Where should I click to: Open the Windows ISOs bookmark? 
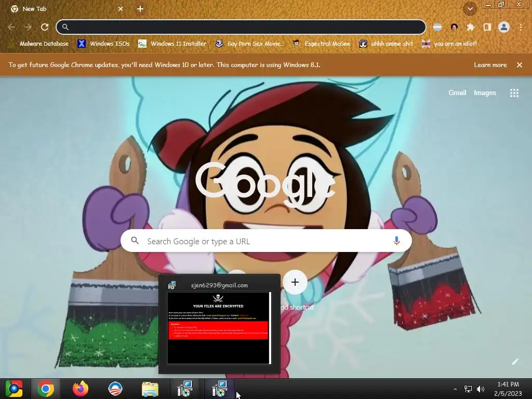tap(103, 44)
